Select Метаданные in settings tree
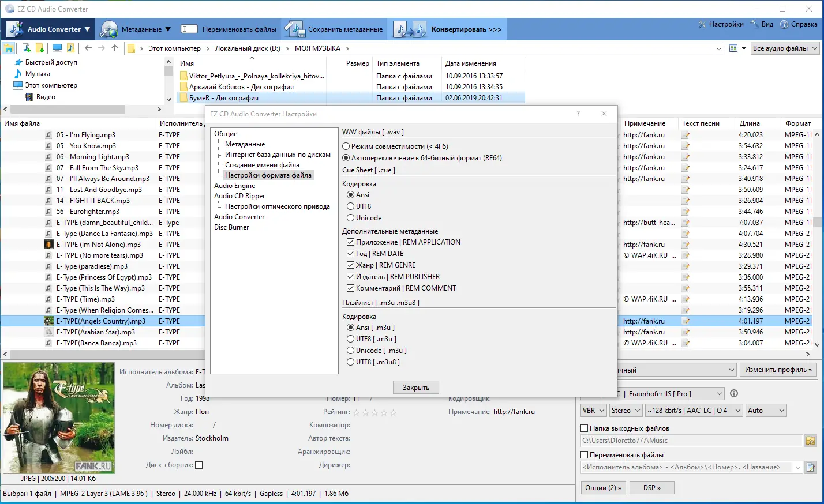Screen dimensions: 824x504 [245, 144]
